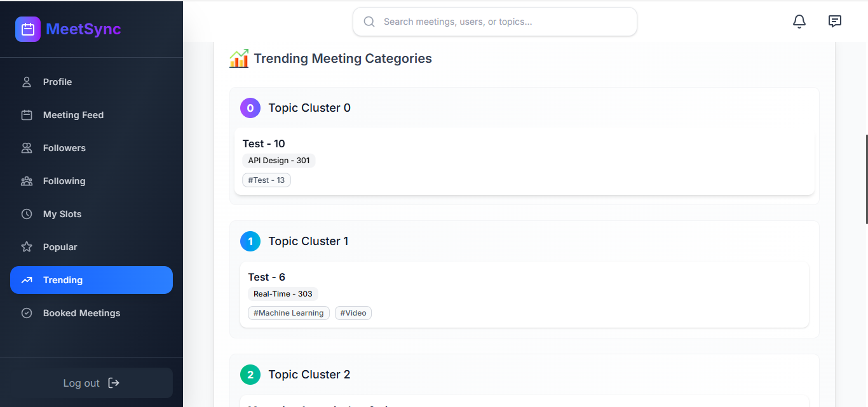
Task: Click the Booked Meetings checkmark icon
Action: click(x=27, y=313)
